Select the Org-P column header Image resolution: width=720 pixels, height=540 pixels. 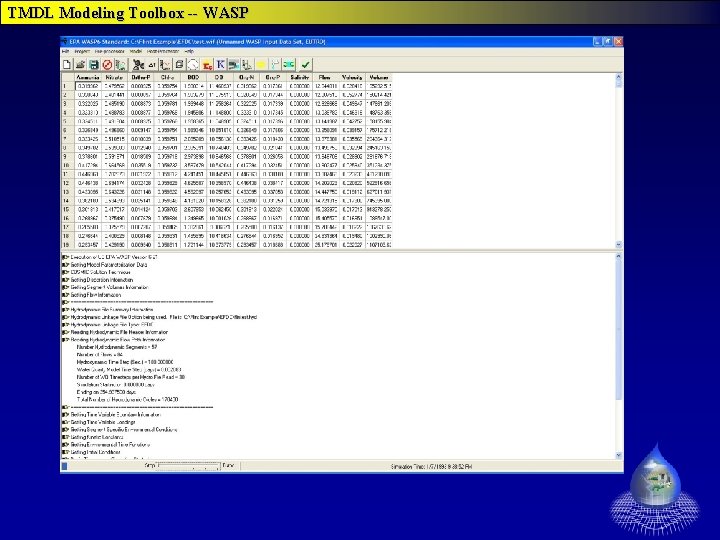pyautogui.click(x=273, y=77)
